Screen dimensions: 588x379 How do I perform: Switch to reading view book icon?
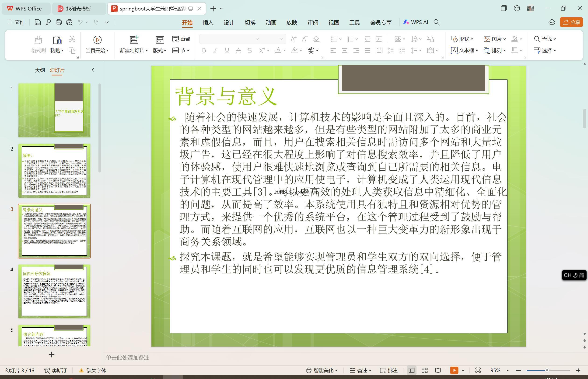pos(438,370)
